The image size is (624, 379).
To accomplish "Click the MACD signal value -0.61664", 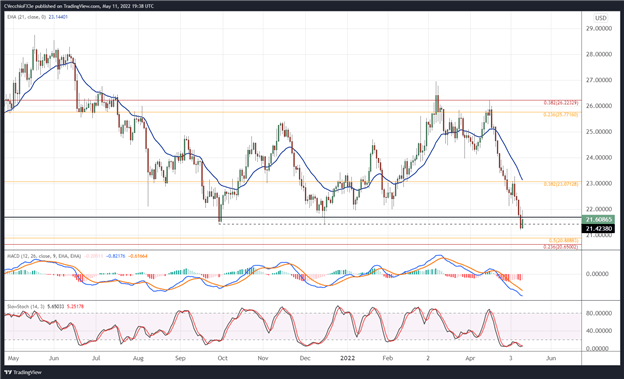I will point(138,256).
